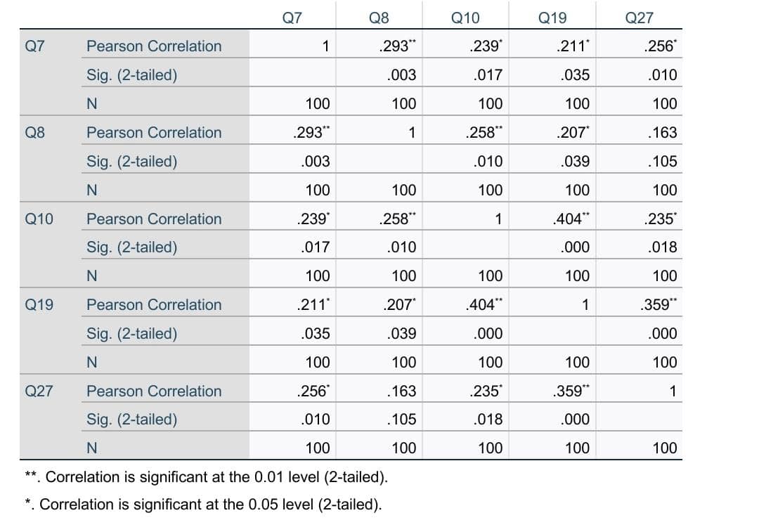
Task: Click the .105 significance value in Q27 row, Q8 column
Action: pos(401,420)
